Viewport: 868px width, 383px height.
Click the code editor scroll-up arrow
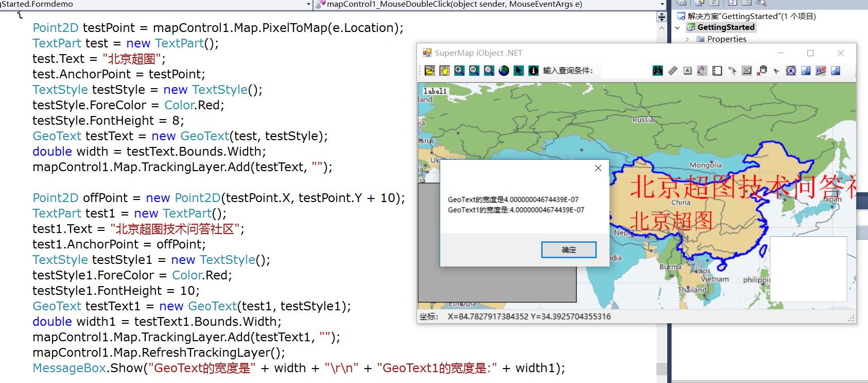click(662, 28)
